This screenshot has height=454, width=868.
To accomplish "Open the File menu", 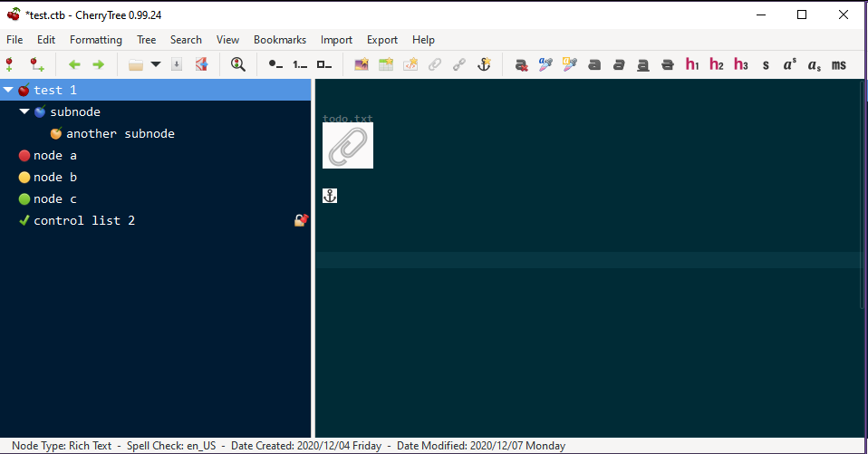I will pyautogui.click(x=14, y=40).
